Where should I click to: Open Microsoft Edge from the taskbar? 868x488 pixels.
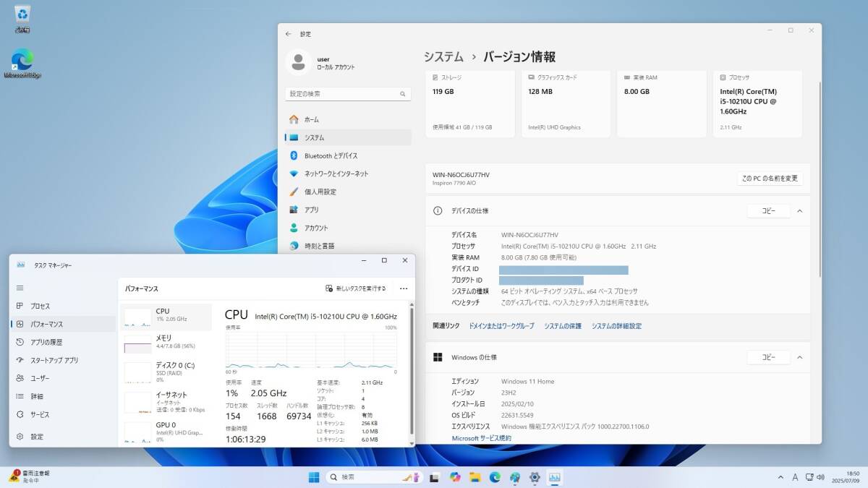click(495, 477)
